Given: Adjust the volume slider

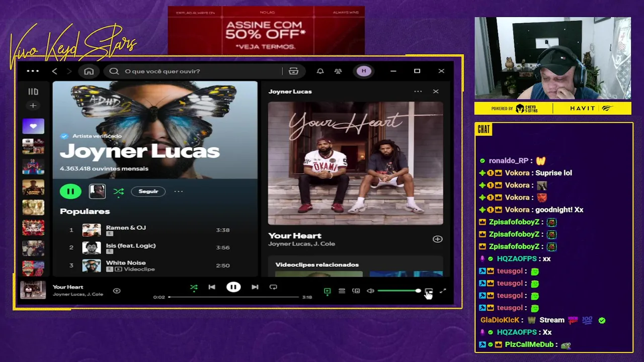Looking at the screenshot, I should 399,291.
